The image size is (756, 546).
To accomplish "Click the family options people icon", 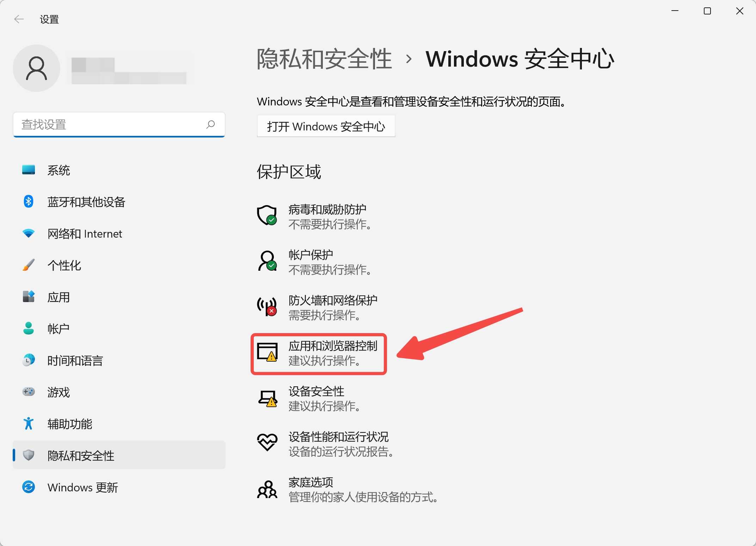I will point(267,489).
